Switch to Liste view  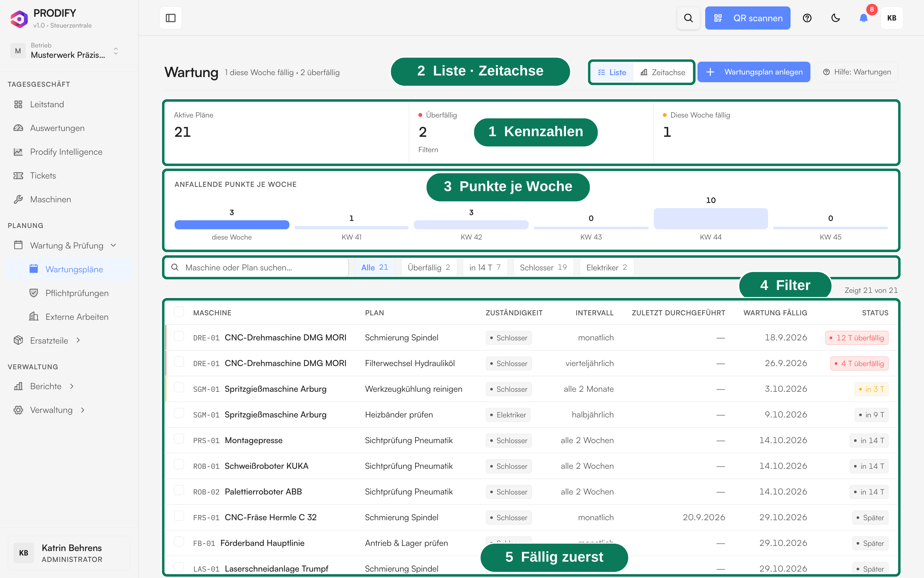coord(612,72)
